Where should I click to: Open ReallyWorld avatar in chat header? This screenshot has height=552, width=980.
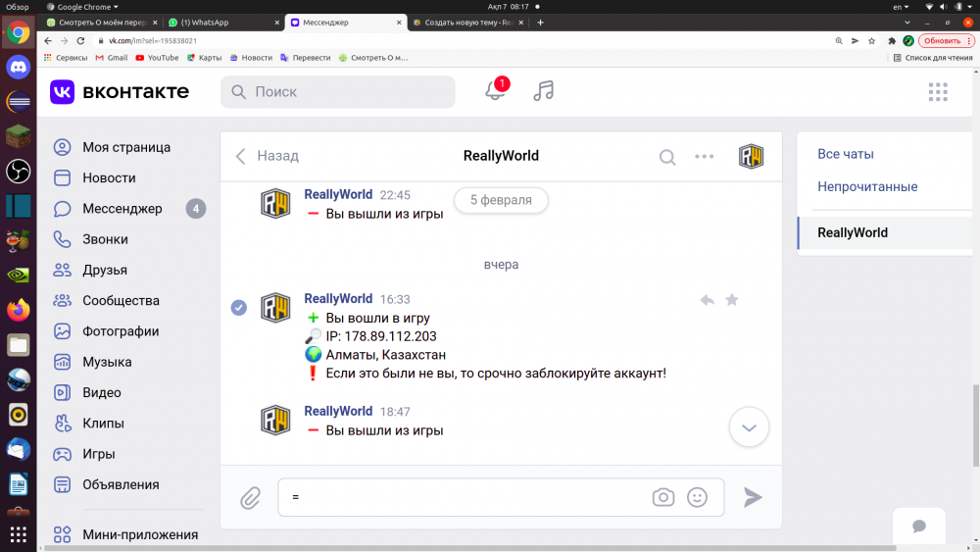751,156
